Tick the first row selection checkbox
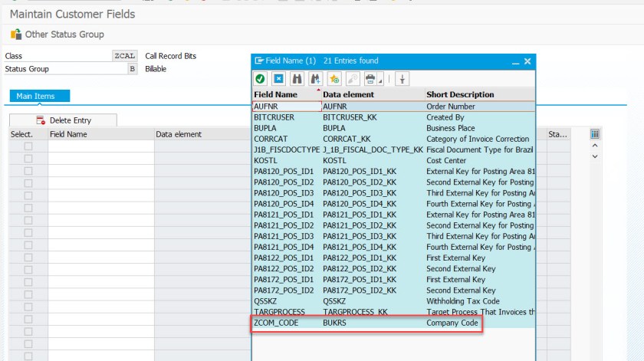 28,146
